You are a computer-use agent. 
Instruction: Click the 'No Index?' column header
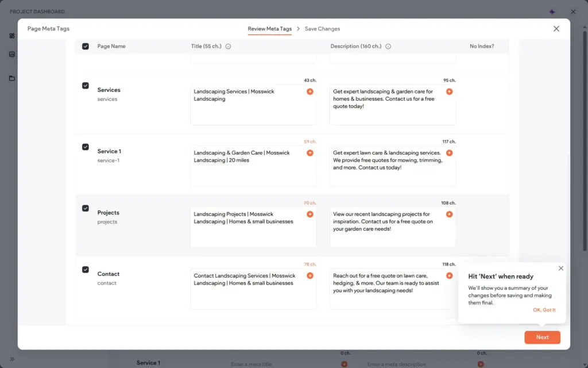click(482, 46)
